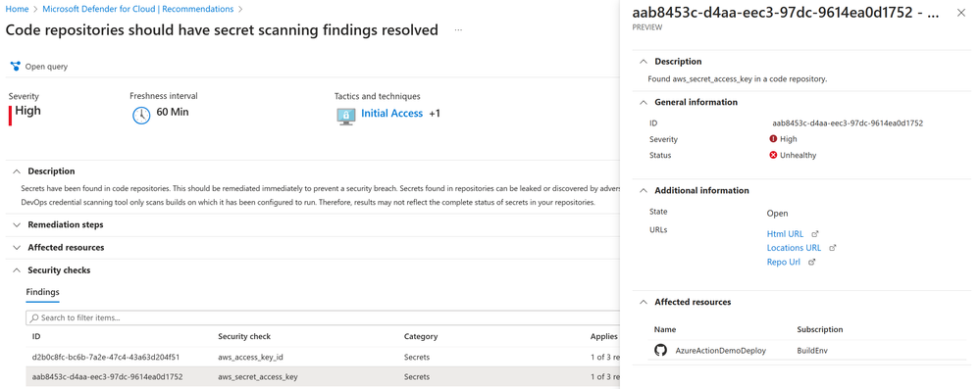Viewport: 980px width, 389px height.
Task: Click the Initial Access link
Action: [x=391, y=114]
